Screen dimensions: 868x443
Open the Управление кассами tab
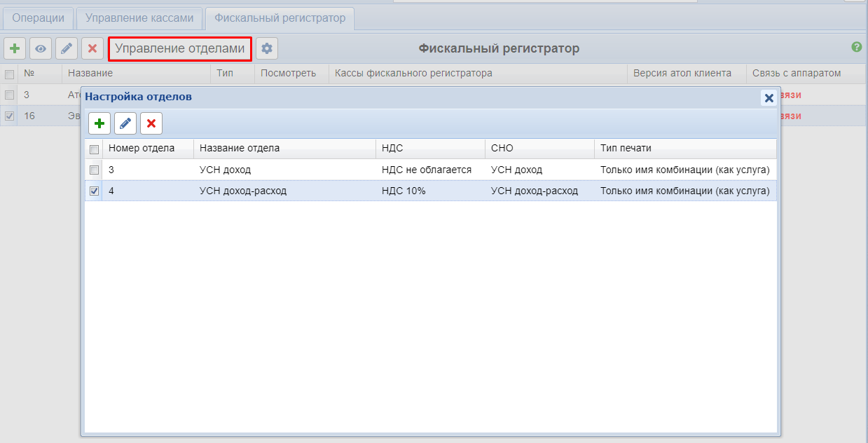pyautogui.click(x=139, y=18)
